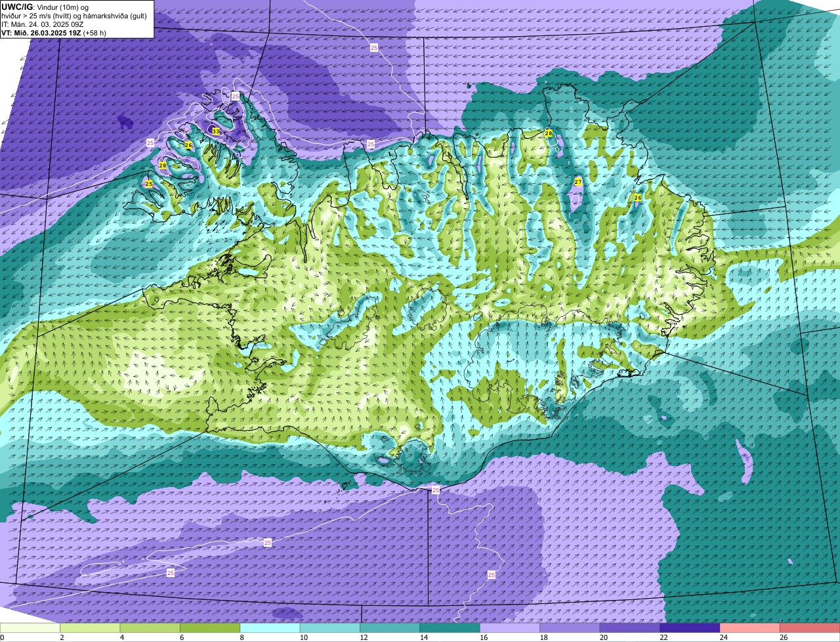Select the 2–4 m/s light green swatch
Screen dimensions: 840x642
[x=90, y=628]
